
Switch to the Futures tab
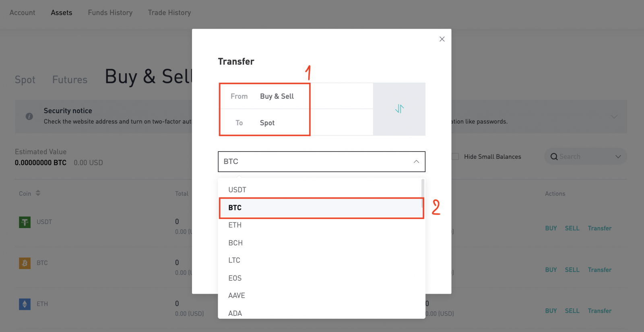69,79
